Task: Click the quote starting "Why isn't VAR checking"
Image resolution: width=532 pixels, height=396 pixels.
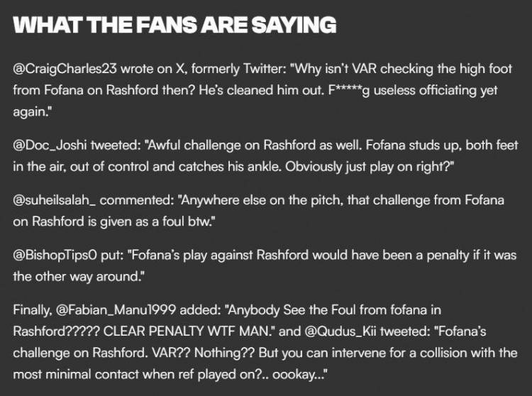Action: pos(397,70)
